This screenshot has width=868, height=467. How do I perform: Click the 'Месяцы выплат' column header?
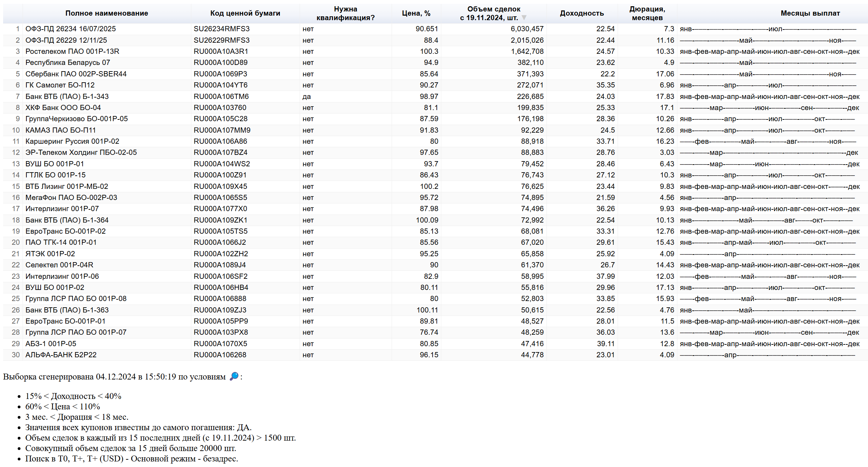coord(810,13)
